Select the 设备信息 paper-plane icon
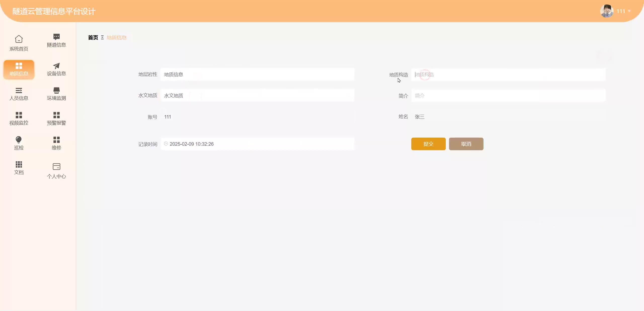Image resolution: width=644 pixels, height=311 pixels. tap(56, 66)
